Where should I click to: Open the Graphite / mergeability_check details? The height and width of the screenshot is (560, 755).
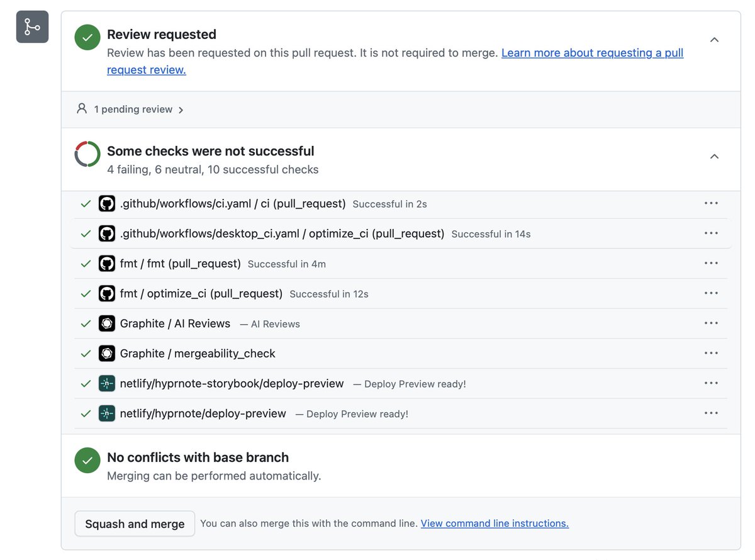click(x=198, y=354)
